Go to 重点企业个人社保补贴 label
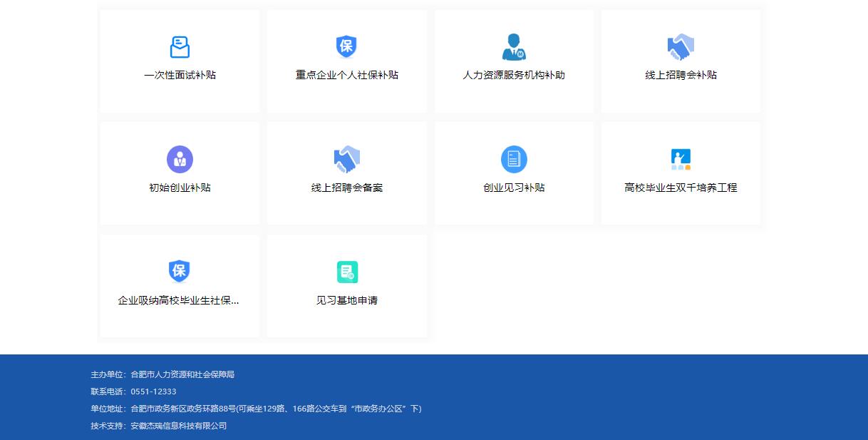 click(346, 75)
